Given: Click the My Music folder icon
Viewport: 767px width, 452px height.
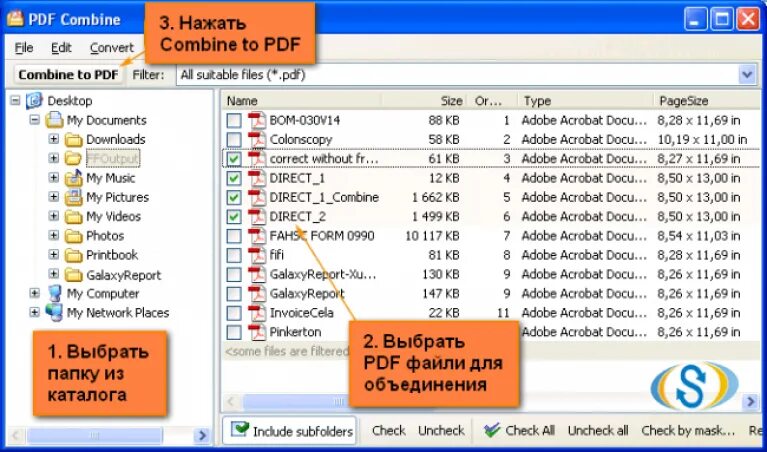Looking at the screenshot, I should pyautogui.click(x=73, y=178).
